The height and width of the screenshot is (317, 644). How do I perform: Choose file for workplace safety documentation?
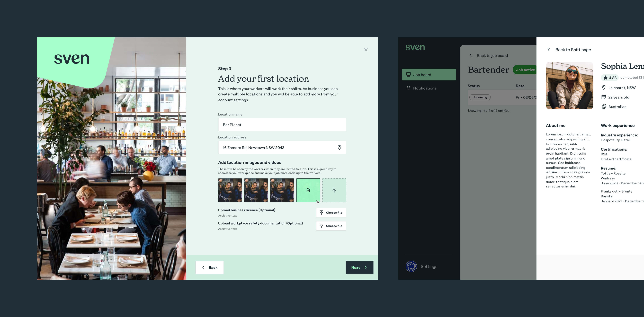(x=331, y=226)
